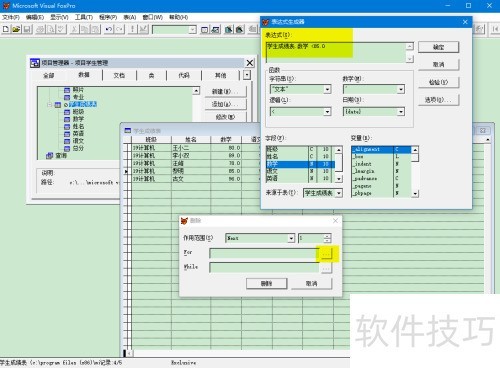500x368 pixels.
Task: Open the 来源于表 dropdown showing 学生成绩表
Action: pyautogui.click(x=339, y=193)
